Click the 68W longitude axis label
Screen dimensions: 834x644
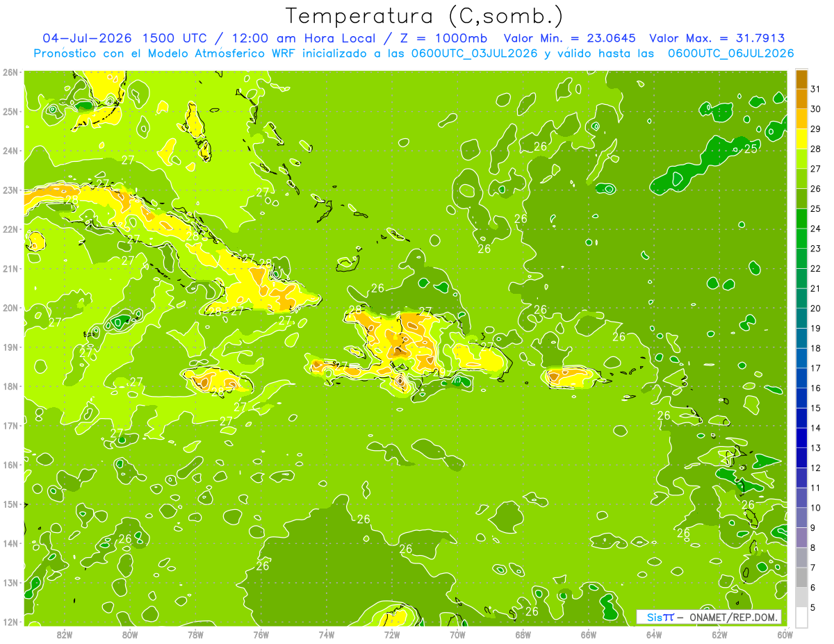tap(523, 634)
